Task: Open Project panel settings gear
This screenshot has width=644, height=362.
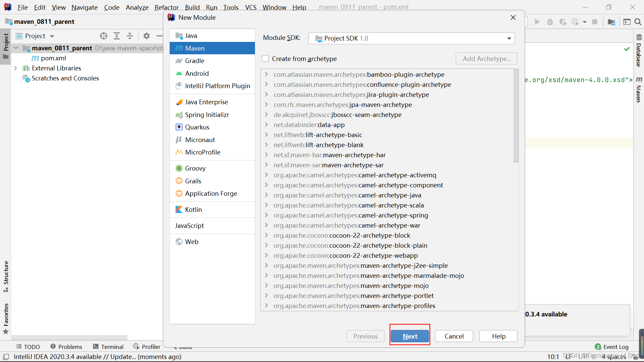Action: [147, 36]
